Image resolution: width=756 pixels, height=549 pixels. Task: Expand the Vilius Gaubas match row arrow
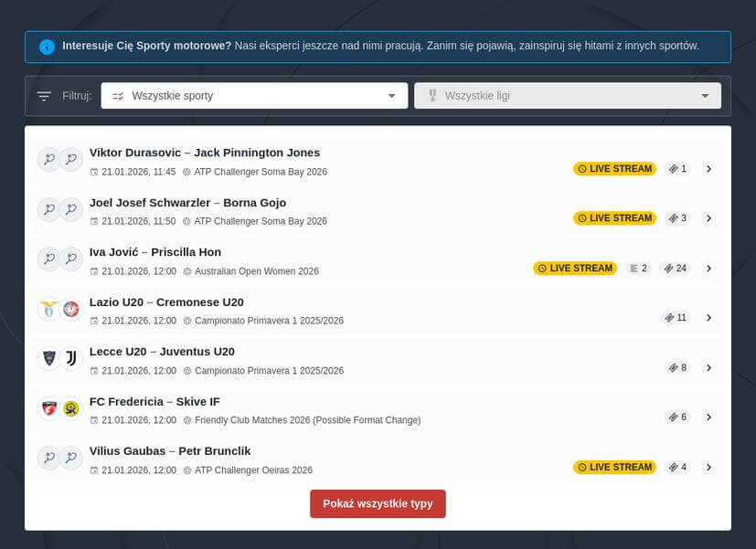point(708,468)
